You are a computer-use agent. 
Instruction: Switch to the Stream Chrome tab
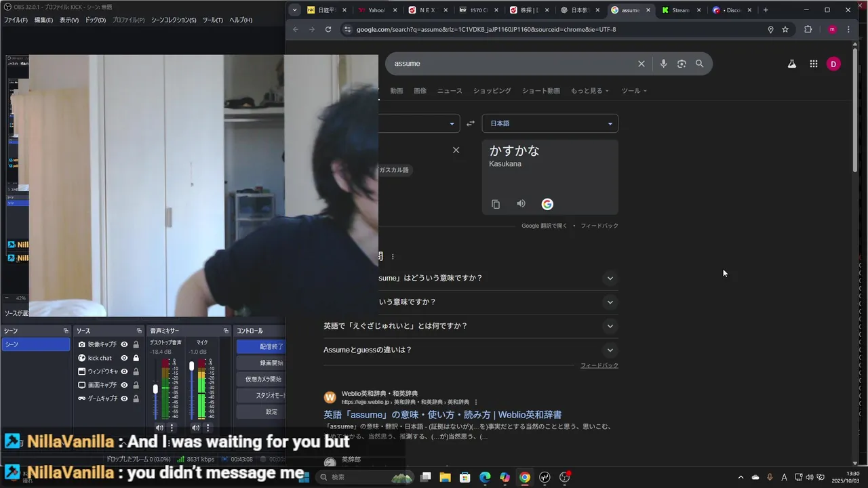680,10
